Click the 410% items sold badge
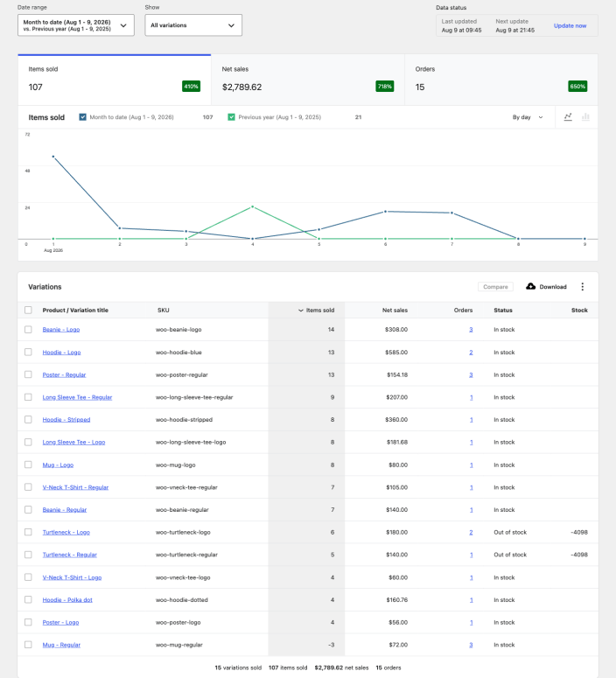This screenshot has height=678, width=616. pyautogui.click(x=192, y=87)
